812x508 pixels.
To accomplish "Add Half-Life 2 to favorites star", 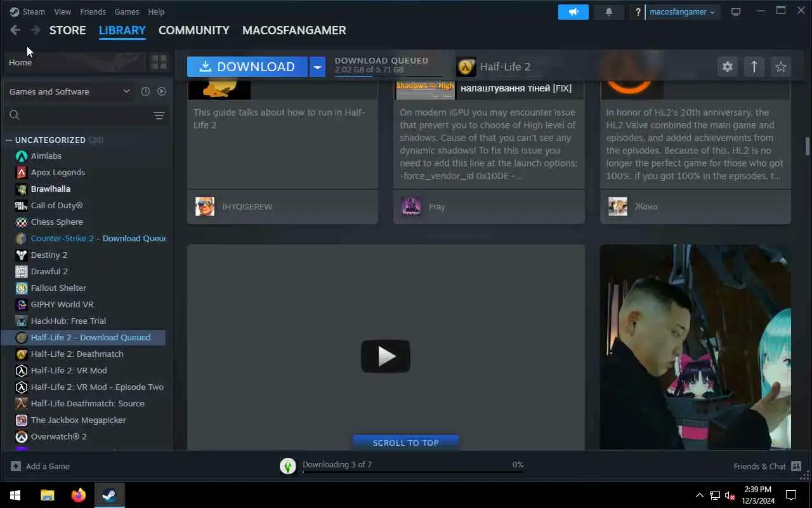I will 781,67.
